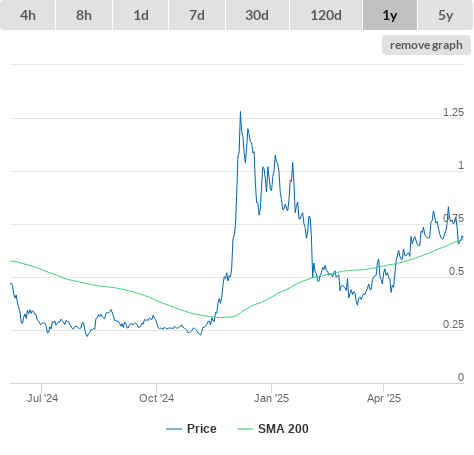
Task: Click the 1.25 y-axis value label
Action: pyautogui.click(x=453, y=112)
